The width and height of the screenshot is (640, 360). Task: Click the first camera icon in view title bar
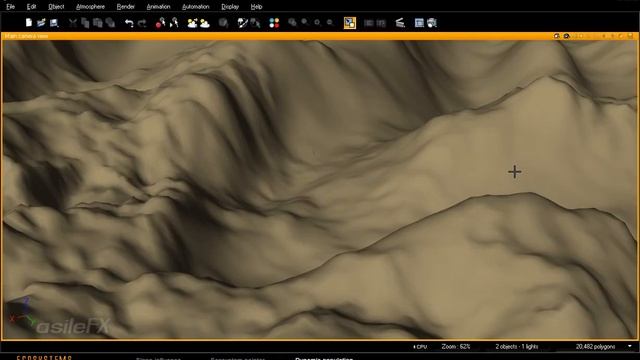556,36
